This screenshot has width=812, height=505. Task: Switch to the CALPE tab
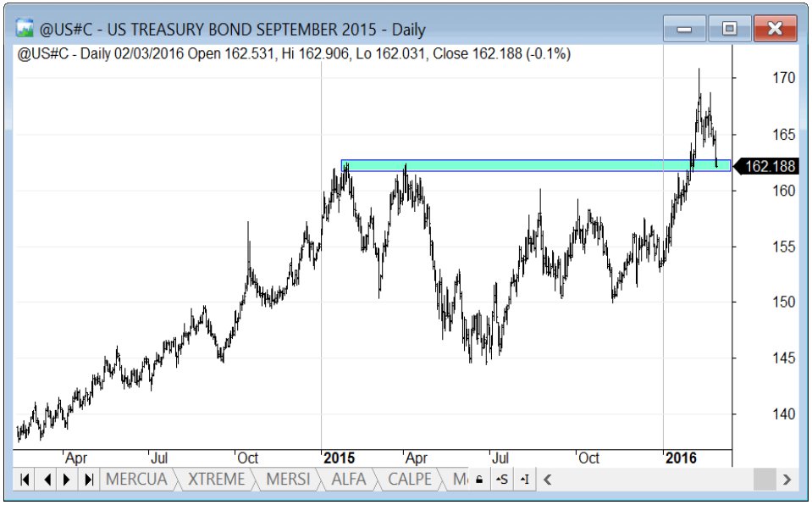410,479
